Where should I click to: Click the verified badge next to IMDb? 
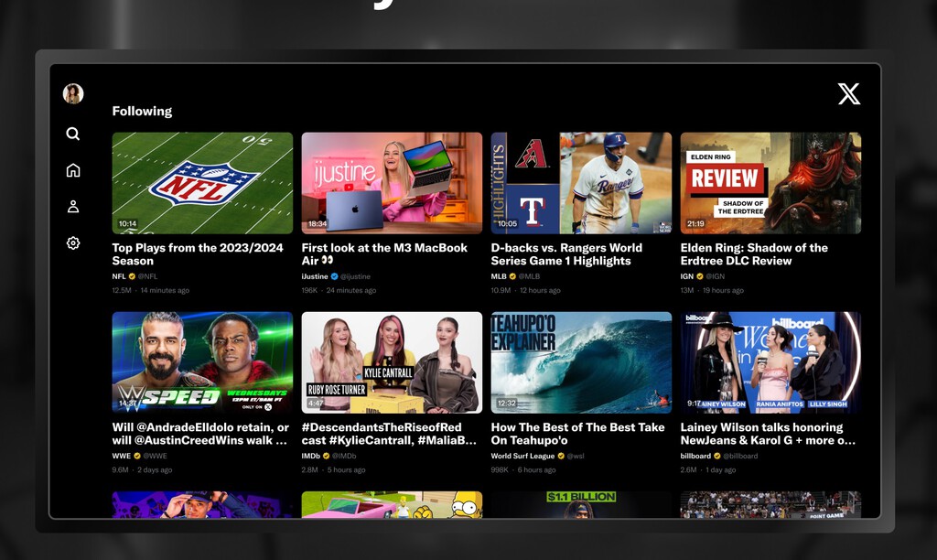coord(327,456)
